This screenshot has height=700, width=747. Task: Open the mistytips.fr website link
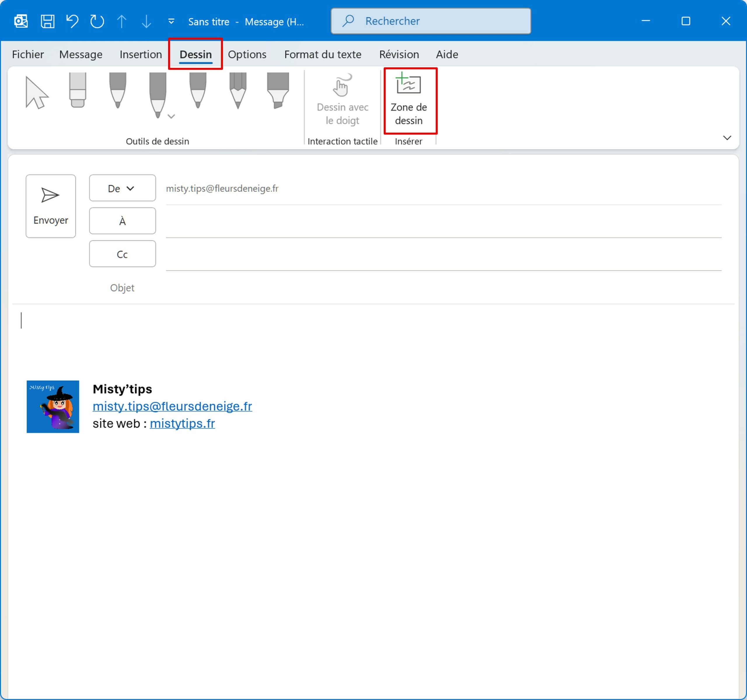click(182, 423)
